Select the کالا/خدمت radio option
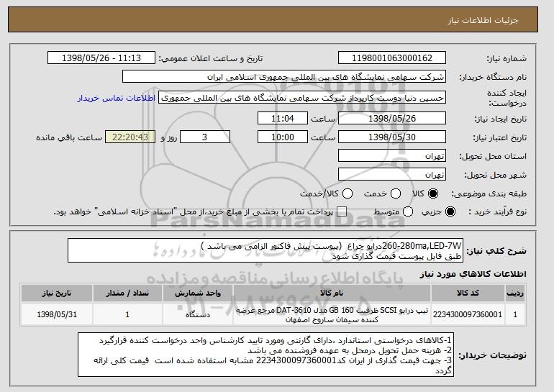The width and height of the screenshot is (554, 392). [348, 193]
